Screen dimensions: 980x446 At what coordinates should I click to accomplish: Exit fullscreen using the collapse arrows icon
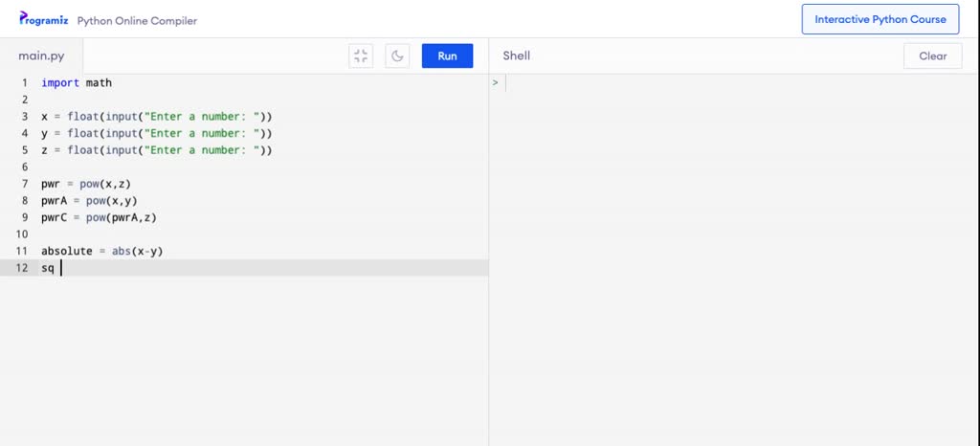361,56
